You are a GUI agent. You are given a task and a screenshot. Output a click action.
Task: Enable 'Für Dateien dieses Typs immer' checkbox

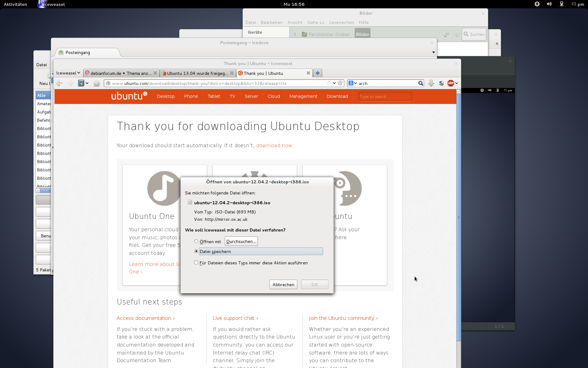[x=196, y=263]
